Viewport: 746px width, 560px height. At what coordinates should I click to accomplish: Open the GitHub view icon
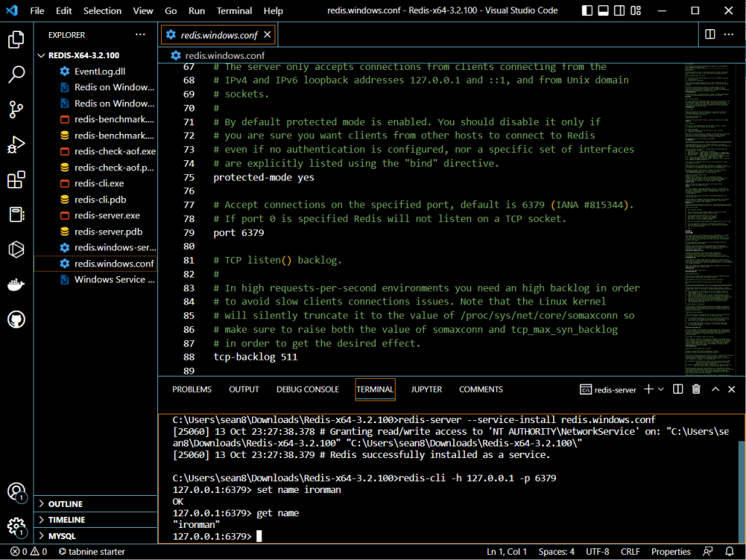coord(16,320)
